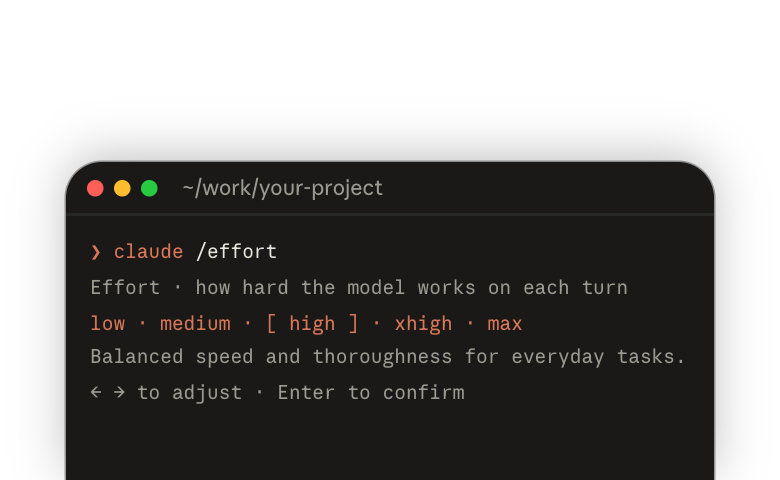The image size is (780, 480).
Task: Click the Balanced speed description text
Action: click(388, 357)
